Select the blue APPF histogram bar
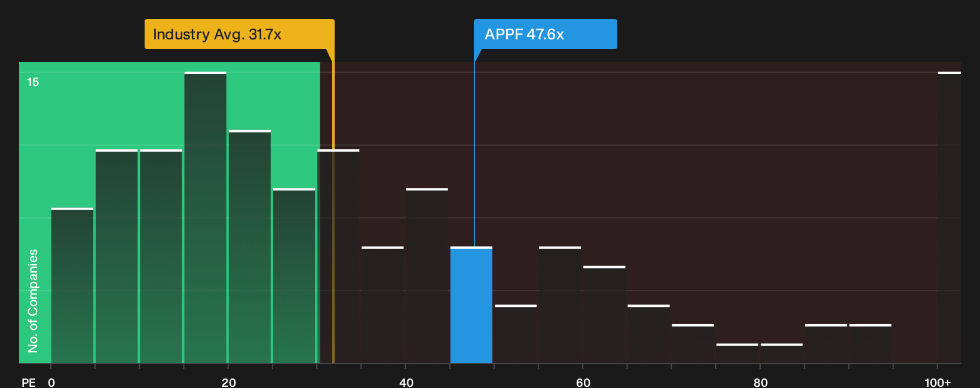Viewport: 980px width, 388px height. coord(471,305)
